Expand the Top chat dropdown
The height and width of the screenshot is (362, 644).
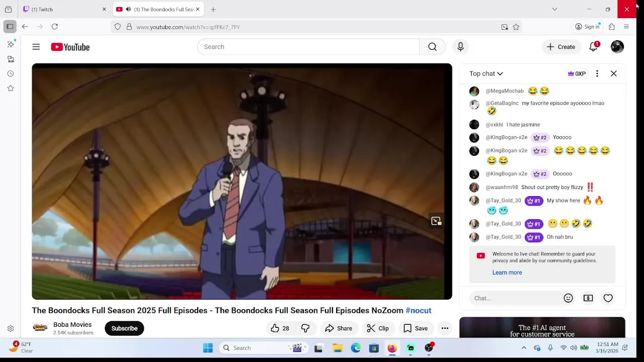[x=486, y=73]
